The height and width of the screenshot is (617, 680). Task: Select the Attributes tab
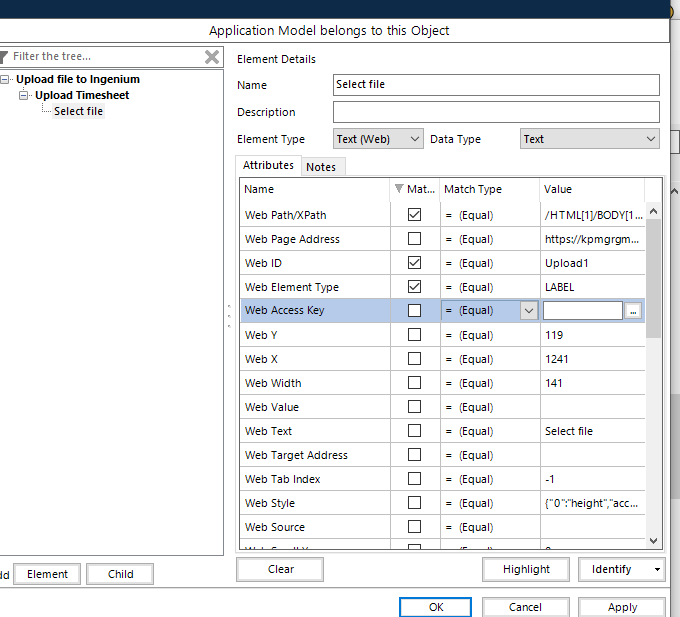[x=268, y=165]
